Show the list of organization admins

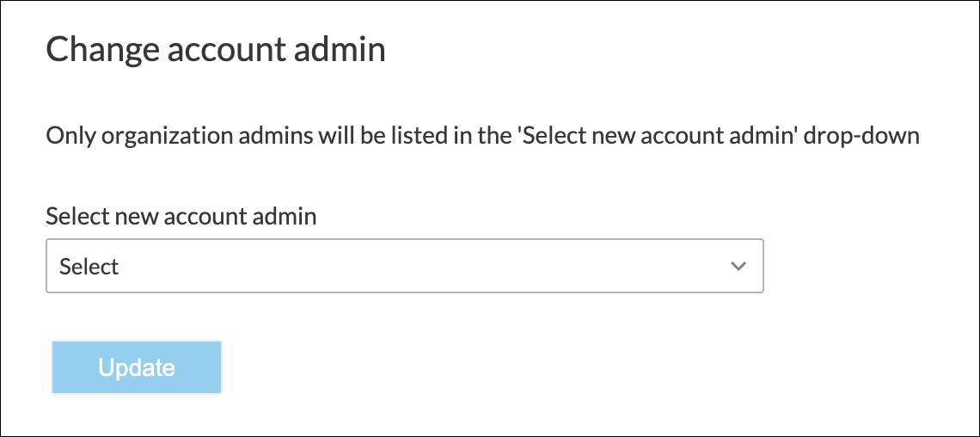point(404,267)
